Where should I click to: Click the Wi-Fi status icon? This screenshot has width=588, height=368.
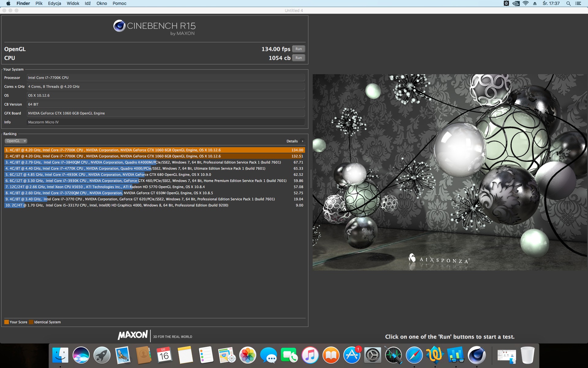pyautogui.click(x=526, y=3)
